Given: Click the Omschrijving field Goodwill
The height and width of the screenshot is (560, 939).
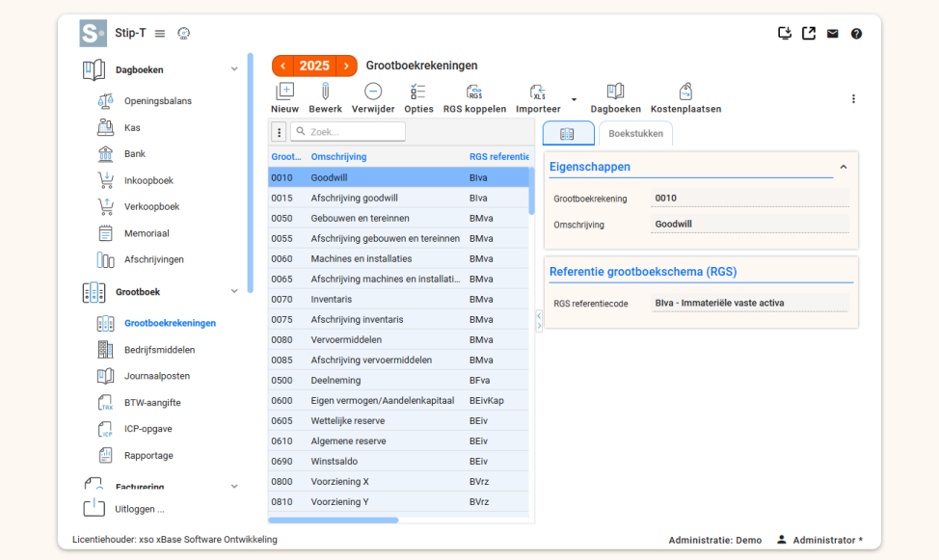Looking at the screenshot, I should (x=749, y=224).
